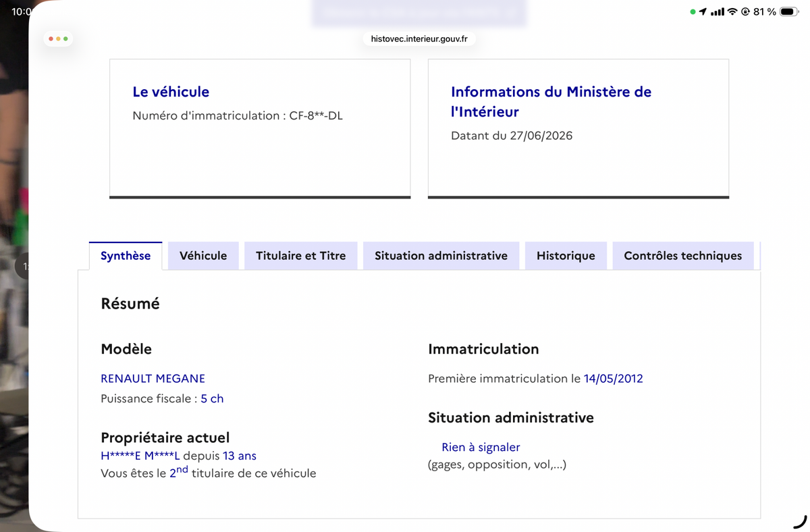Click the Immatriculation heading
The height and width of the screenshot is (532, 810).
point(483,349)
